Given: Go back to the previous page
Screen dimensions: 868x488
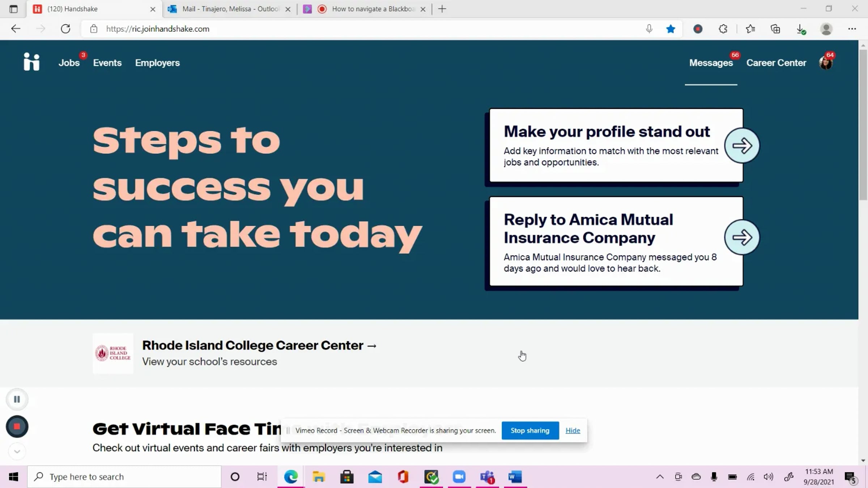Looking at the screenshot, I should point(16,29).
